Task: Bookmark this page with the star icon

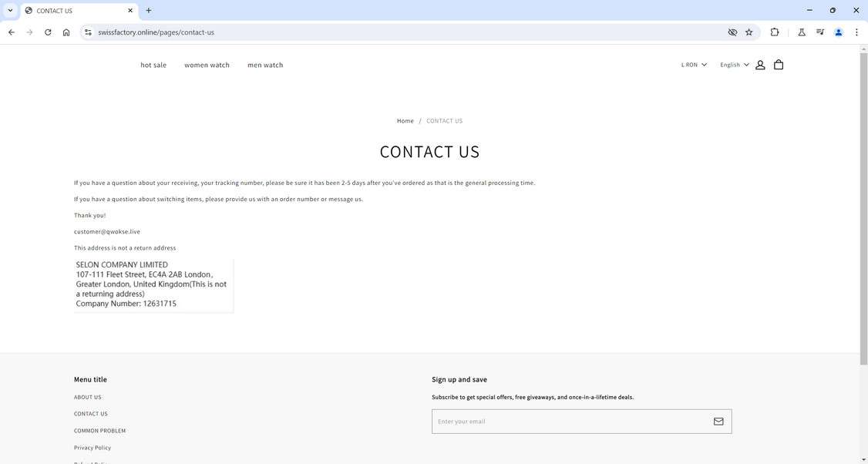Action: pyautogui.click(x=749, y=32)
